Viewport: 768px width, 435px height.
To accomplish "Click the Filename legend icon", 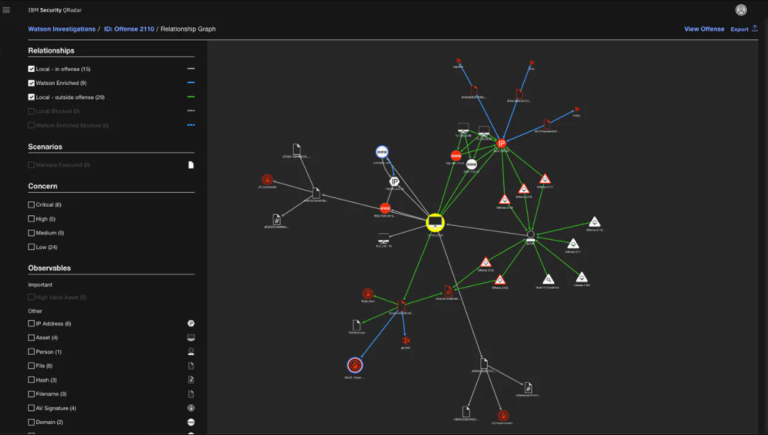I will point(191,394).
